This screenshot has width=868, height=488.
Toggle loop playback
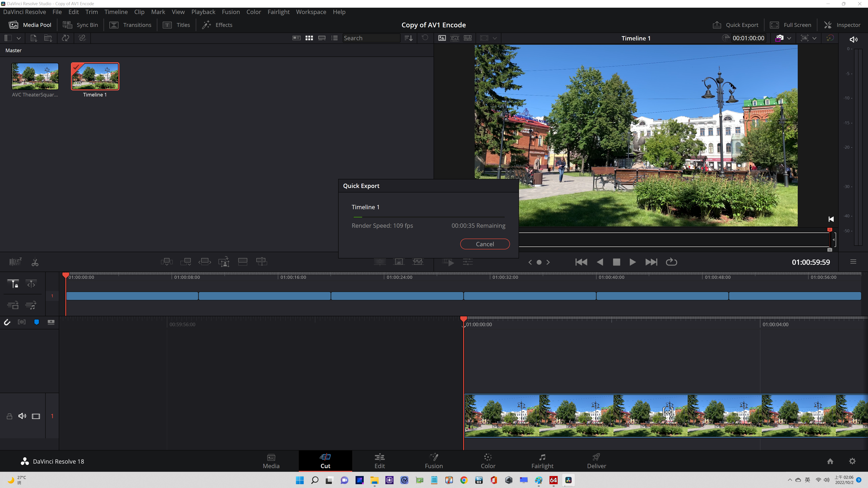pyautogui.click(x=671, y=262)
